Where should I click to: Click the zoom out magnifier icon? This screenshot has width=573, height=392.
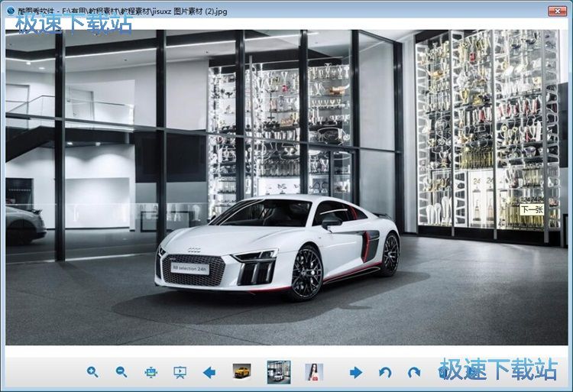pyautogui.click(x=121, y=372)
